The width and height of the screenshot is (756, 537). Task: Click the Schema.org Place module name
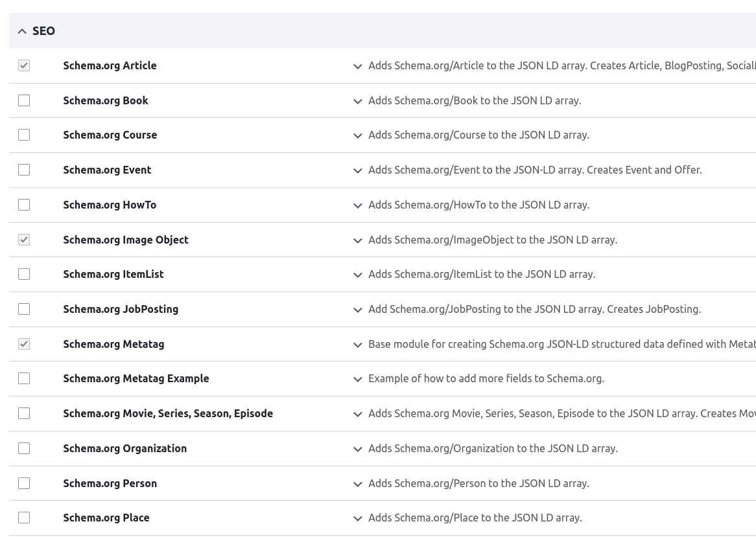(106, 518)
